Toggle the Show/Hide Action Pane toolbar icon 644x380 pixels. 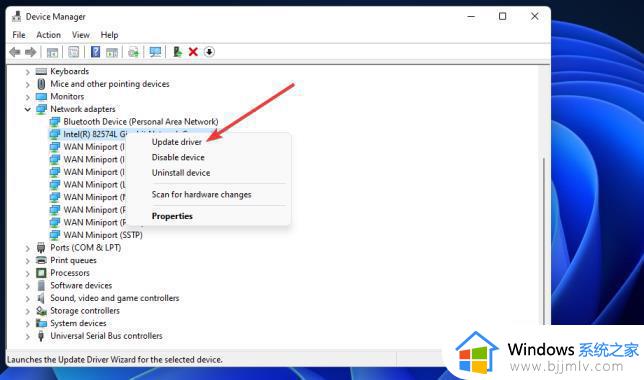[x=112, y=52]
